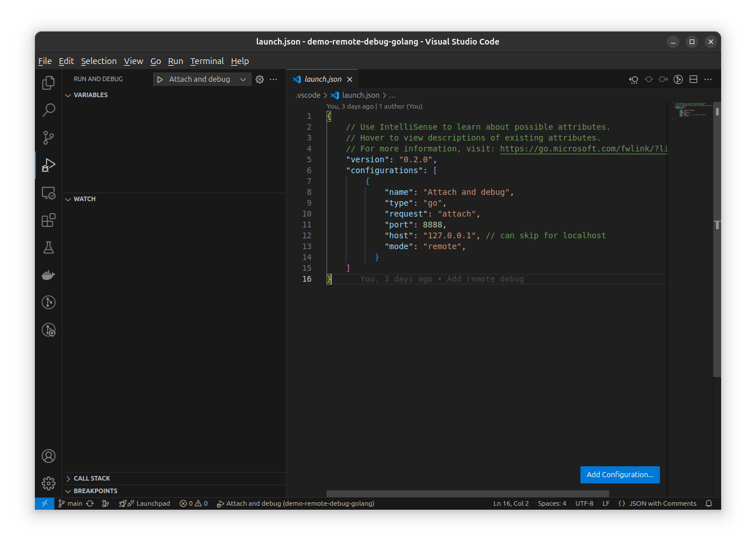
Task: Open remote window indicator in status bar
Action: click(x=45, y=503)
